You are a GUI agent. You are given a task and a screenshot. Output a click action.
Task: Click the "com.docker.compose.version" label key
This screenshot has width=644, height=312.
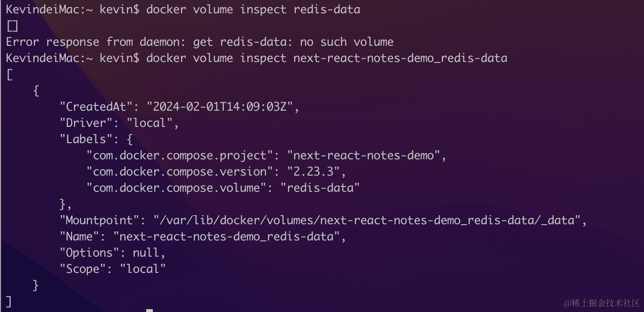[x=176, y=171]
